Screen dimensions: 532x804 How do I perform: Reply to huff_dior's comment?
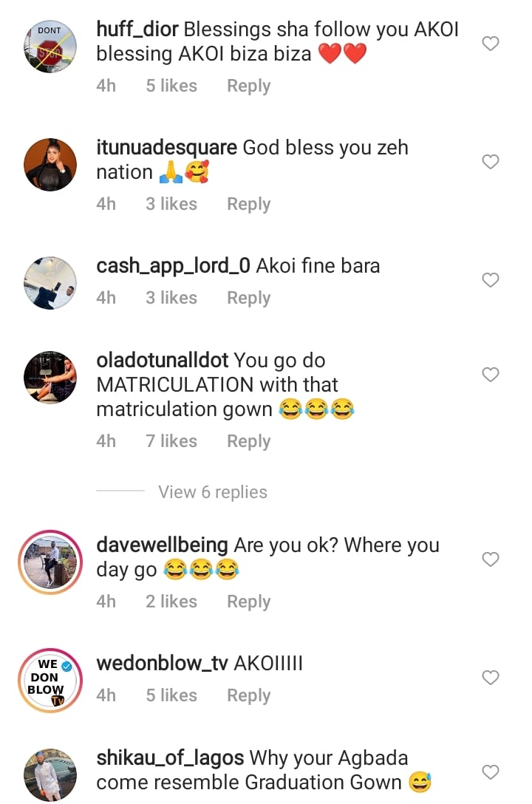tap(248, 86)
